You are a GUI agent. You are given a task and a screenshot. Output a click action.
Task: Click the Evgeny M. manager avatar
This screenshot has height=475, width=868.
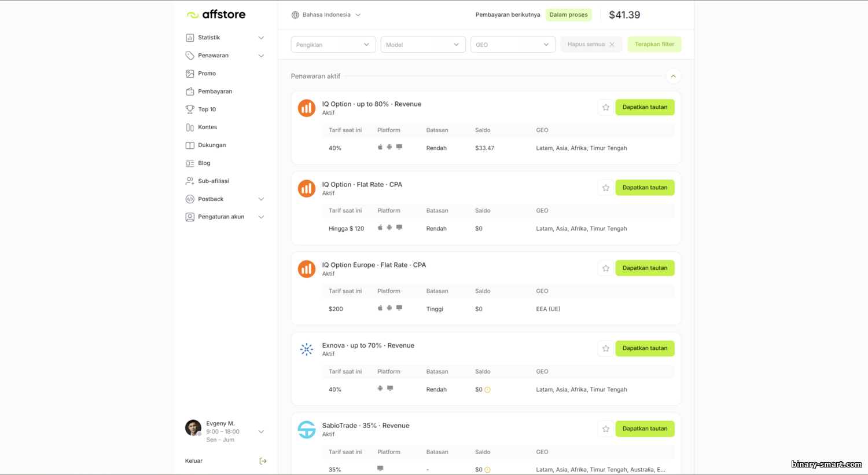[x=193, y=428]
